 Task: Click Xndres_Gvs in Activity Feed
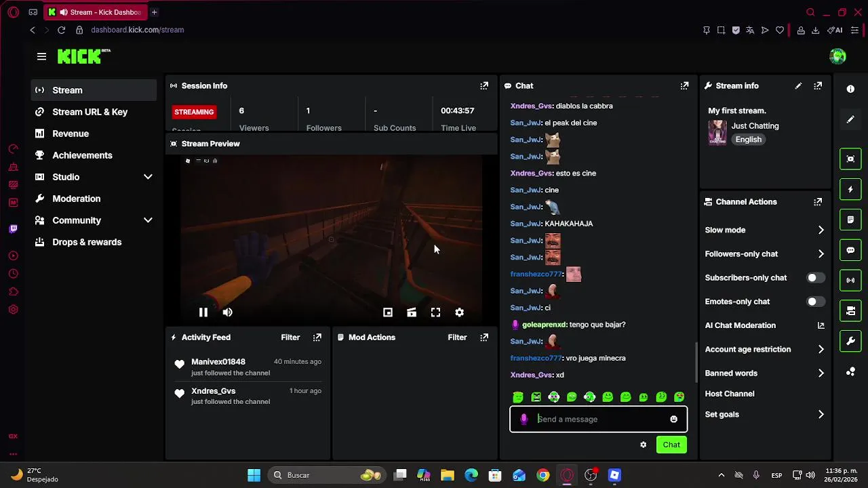pyautogui.click(x=213, y=391)
